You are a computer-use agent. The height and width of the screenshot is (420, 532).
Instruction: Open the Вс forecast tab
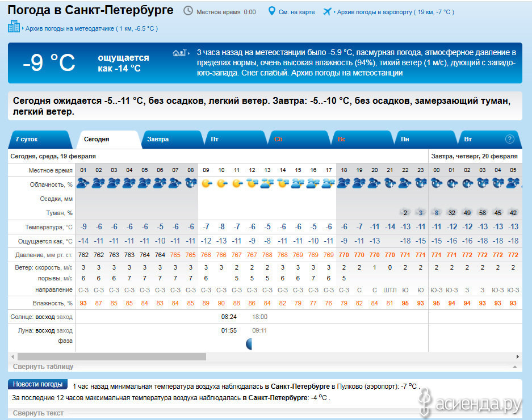click(363, 139)
